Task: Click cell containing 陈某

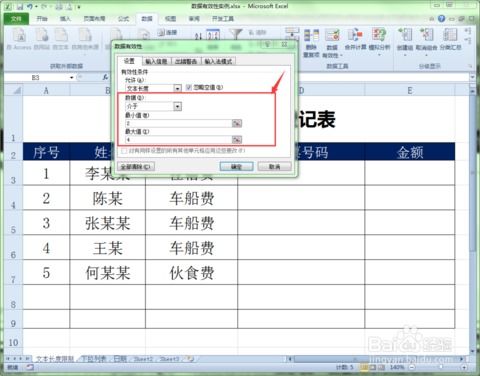Action: (x=108, y=198)
